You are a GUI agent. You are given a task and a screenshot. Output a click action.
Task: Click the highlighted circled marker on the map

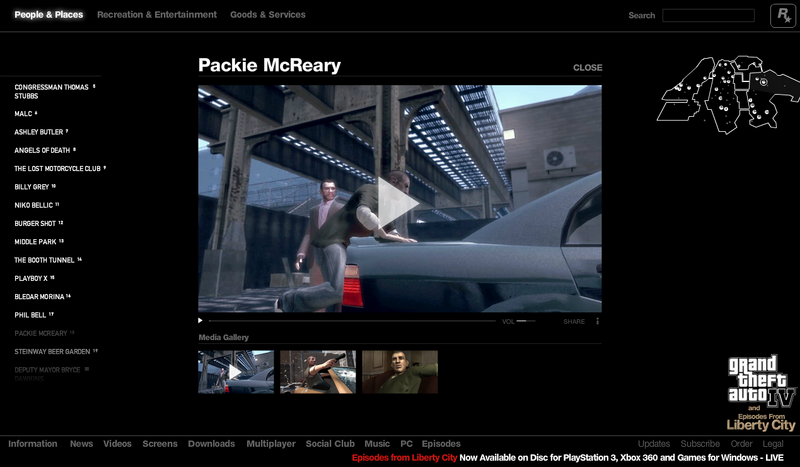click(x=763, y=82)
